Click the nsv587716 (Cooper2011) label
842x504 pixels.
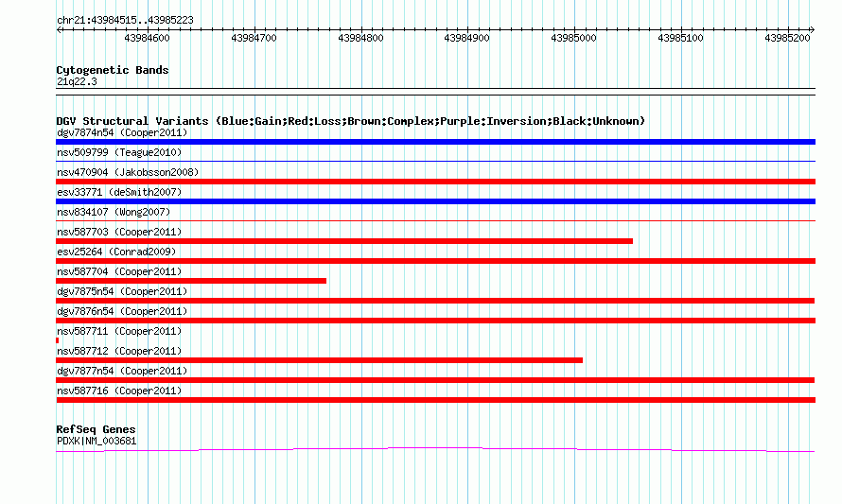(119, 391)
